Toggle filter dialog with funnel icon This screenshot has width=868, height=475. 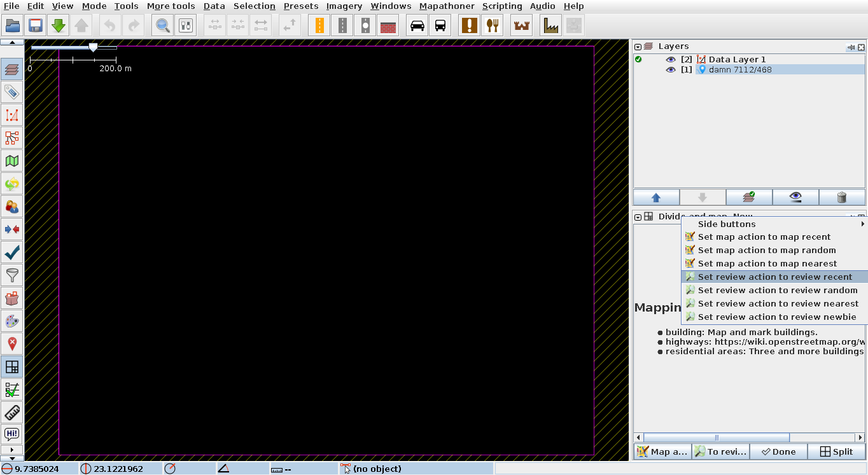[x=11, y=275]
